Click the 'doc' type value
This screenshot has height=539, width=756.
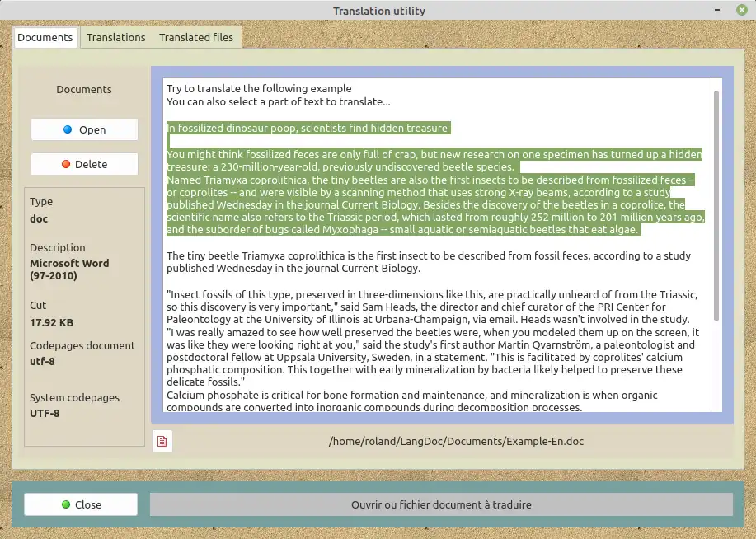pos(39,219)
